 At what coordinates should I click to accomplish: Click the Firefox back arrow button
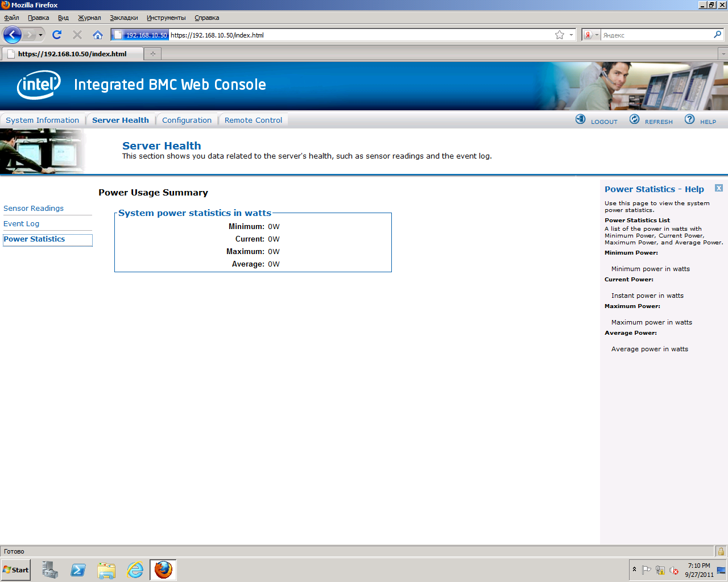point(13,35)
